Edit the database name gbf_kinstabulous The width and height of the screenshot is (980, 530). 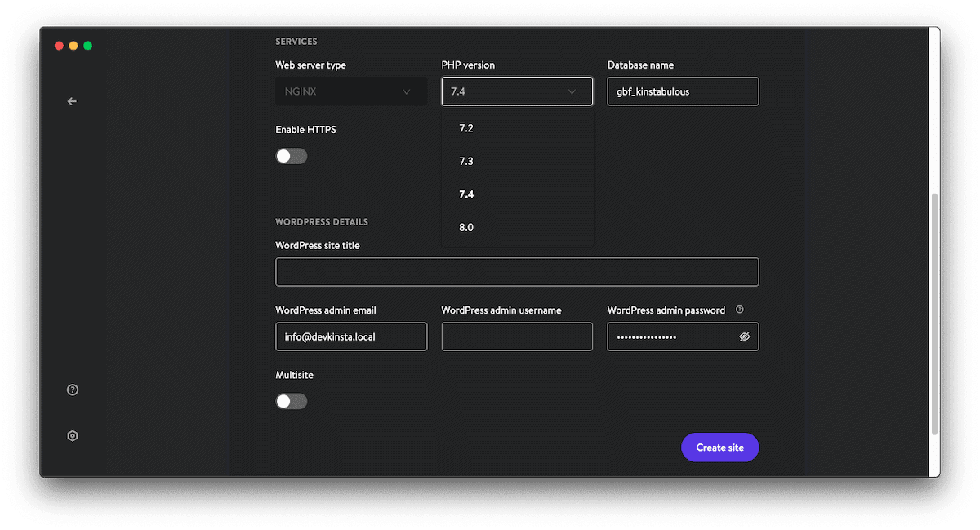pos(683,91)
